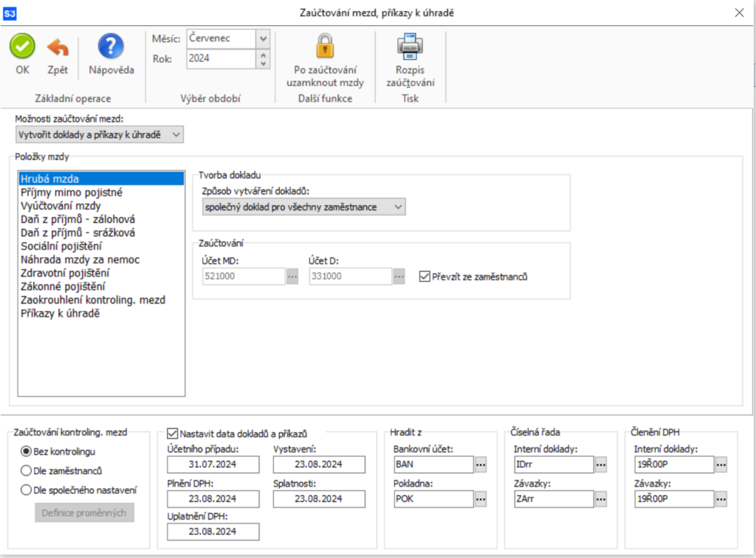The height and width of the screenshot is (558, 756).
Task: Open Nápověda help icon
Action: (x=111, y=46)
